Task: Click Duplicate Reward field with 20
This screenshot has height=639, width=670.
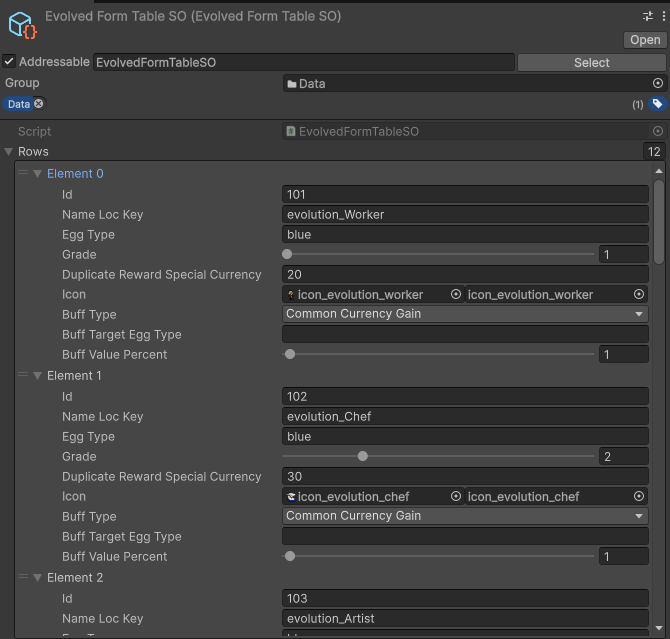Action: [465, 274]
